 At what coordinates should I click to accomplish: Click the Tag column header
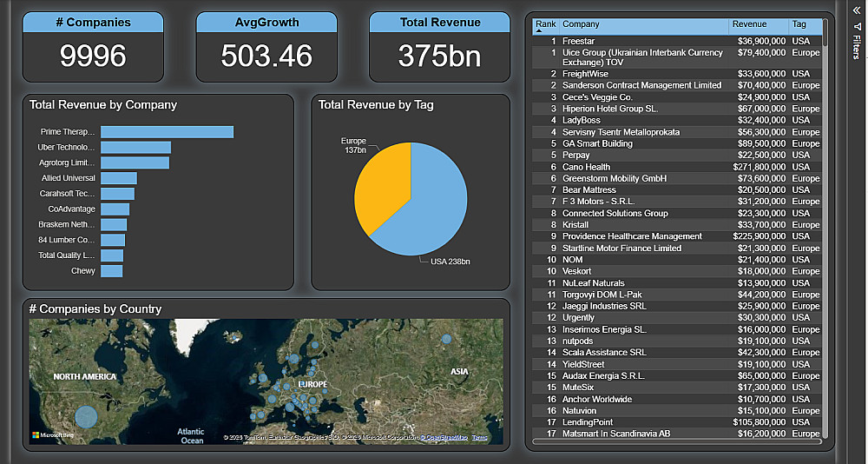[799, 24]
